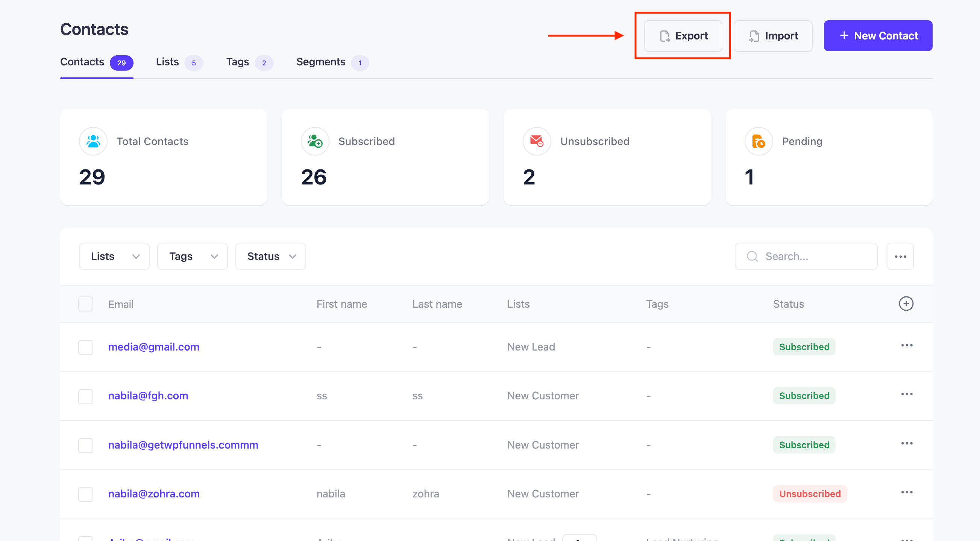Expand the Status filter dropdown

[270, 256]
